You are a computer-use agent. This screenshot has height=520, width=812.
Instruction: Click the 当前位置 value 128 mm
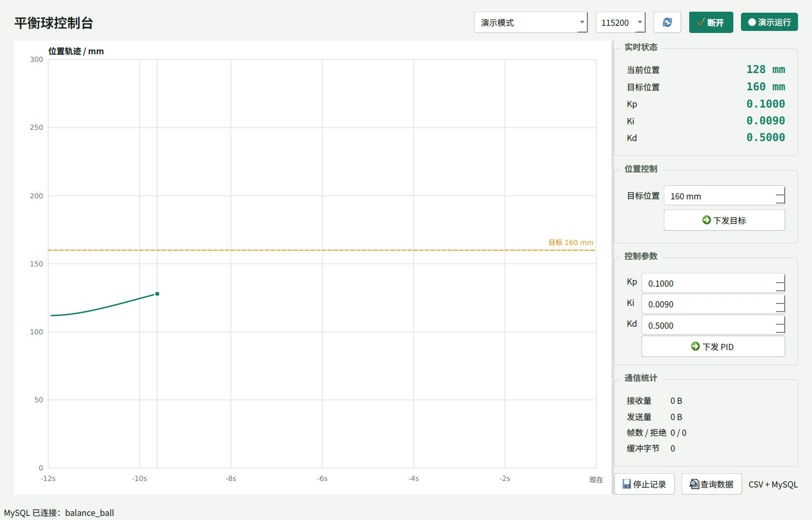tap(765, 70)
